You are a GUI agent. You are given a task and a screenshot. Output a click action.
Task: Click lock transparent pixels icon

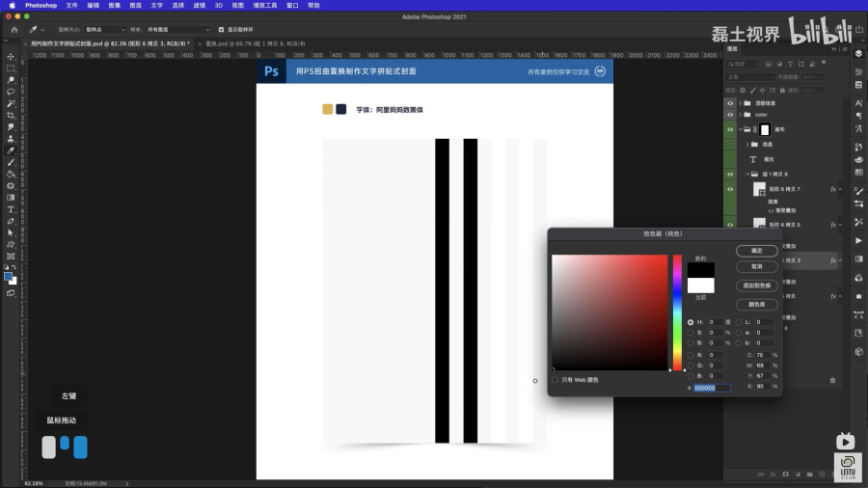[x=743, y=91]
